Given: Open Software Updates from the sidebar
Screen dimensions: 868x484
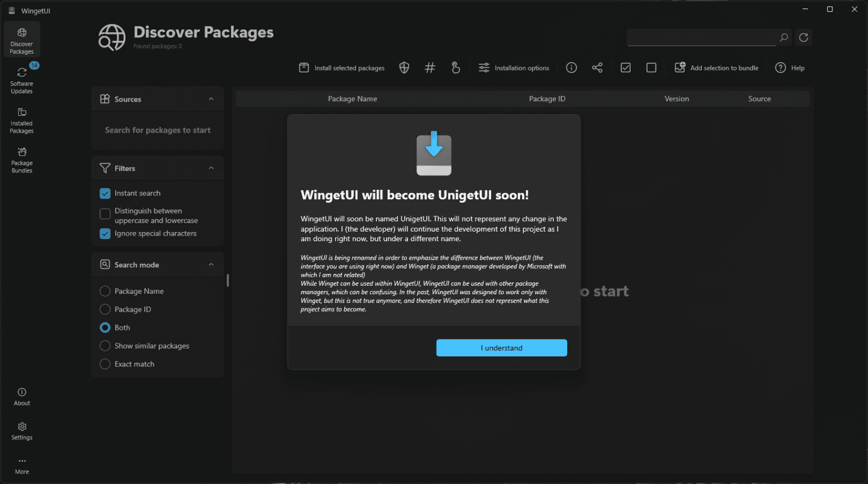Looking at the screenshot, I should point(21,79).
